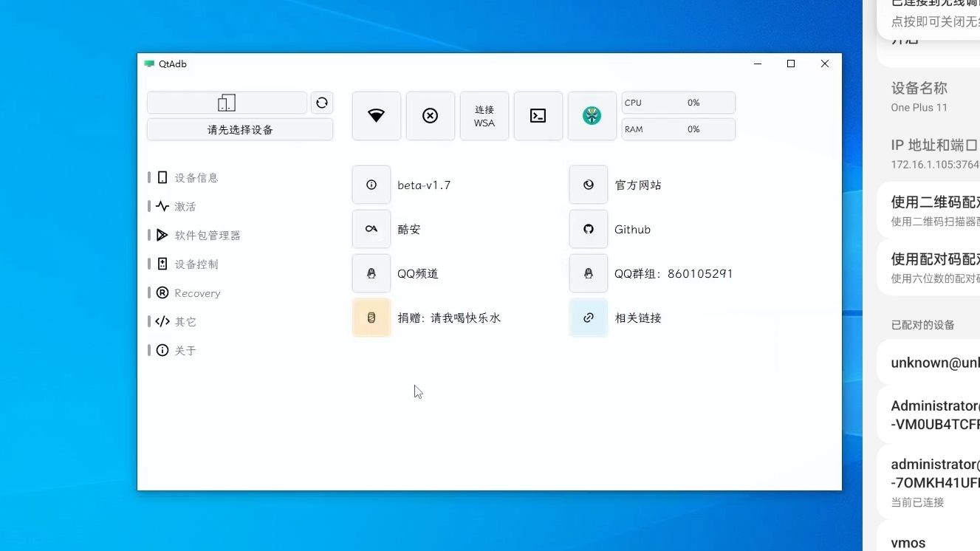This screenshot has height=551, width=980.
Task: Tap 使用配对码配对 option in phone panel
Action: point(928,267)
